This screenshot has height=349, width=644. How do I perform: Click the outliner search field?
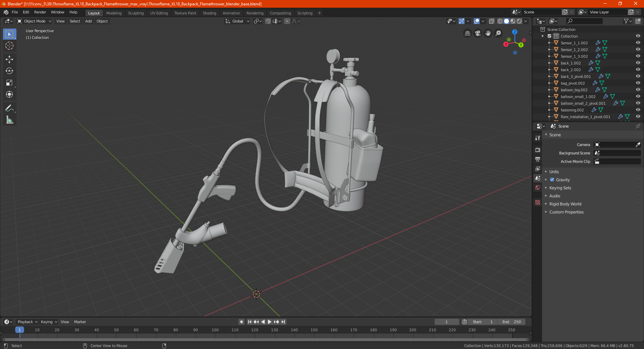pyautogui.click(x=584, y=21)
